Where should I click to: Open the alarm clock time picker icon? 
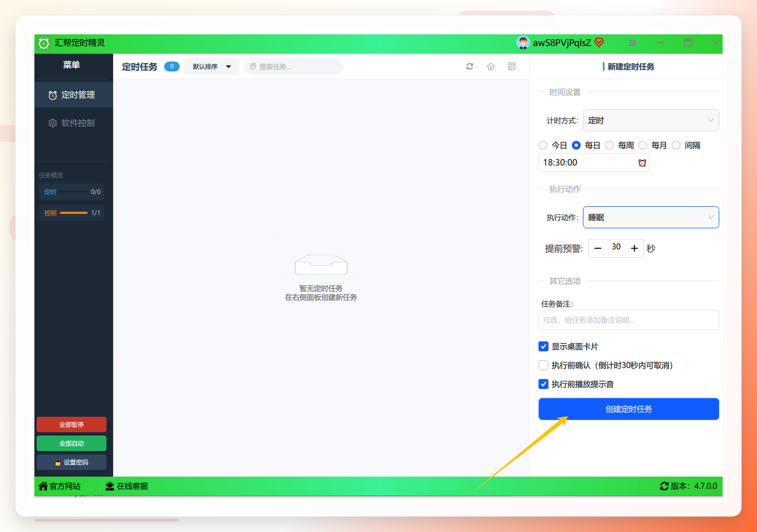coord(642,163)
